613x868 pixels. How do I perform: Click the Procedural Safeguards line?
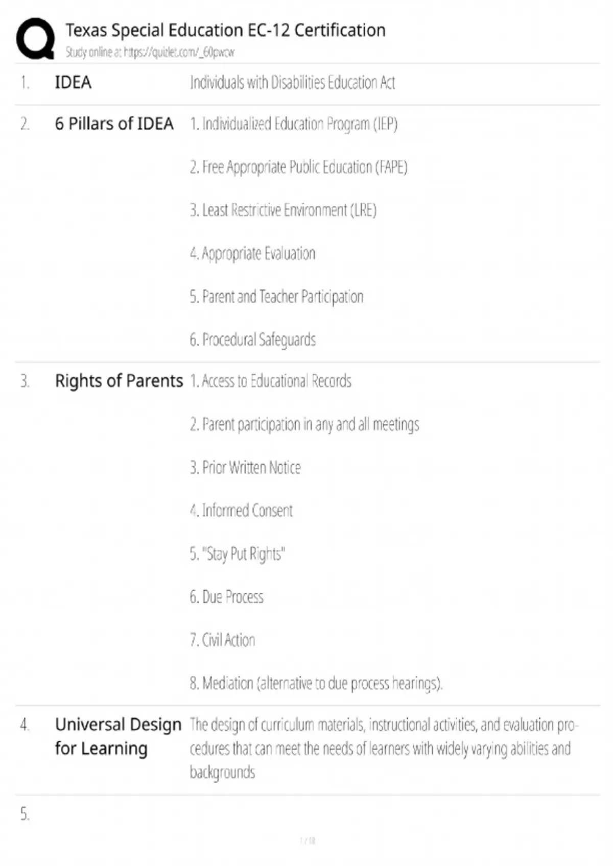coord(252,340)
